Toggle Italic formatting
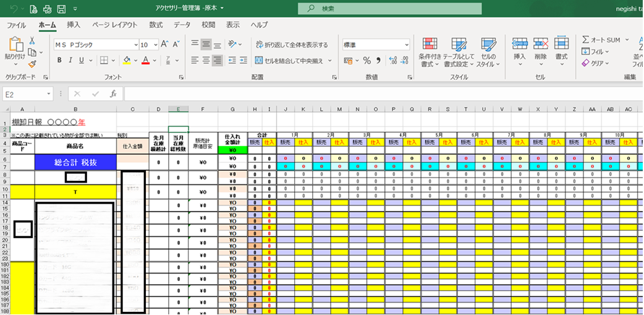 tap(70, 61)
